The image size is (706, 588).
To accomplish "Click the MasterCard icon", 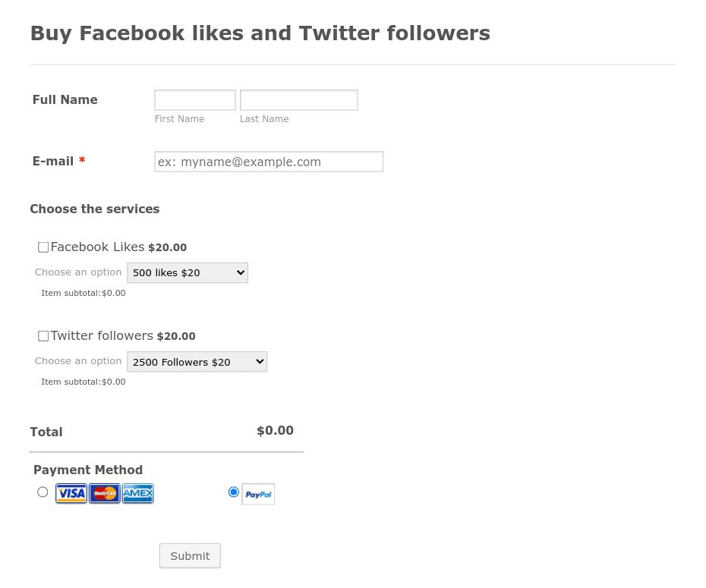I will (x=104, y=493).
